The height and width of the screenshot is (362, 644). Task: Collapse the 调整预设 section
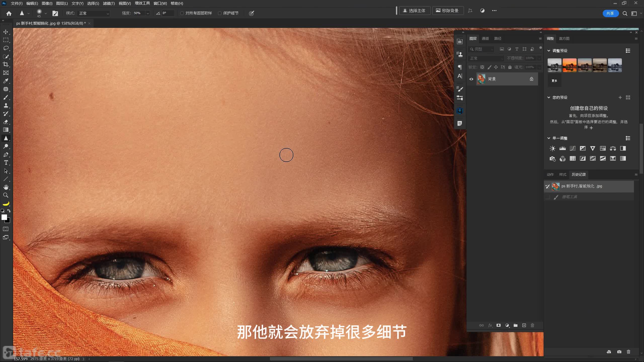tap(549, 51)
